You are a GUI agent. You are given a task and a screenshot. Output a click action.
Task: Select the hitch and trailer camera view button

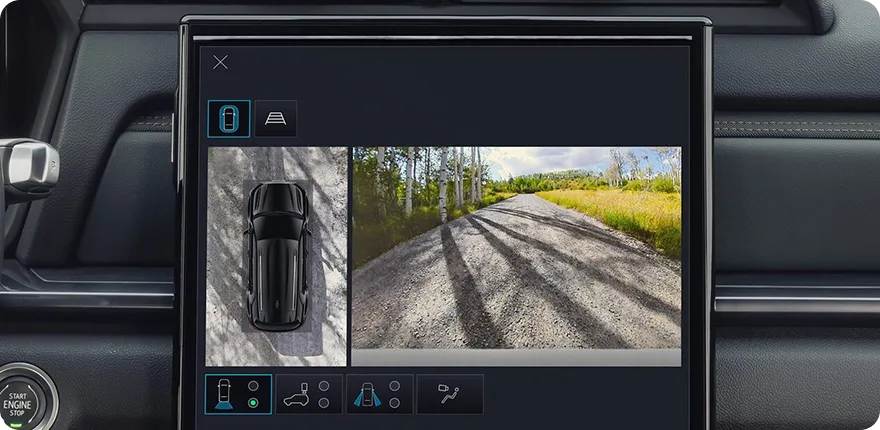pyautogui.click(x=309, y=395)
